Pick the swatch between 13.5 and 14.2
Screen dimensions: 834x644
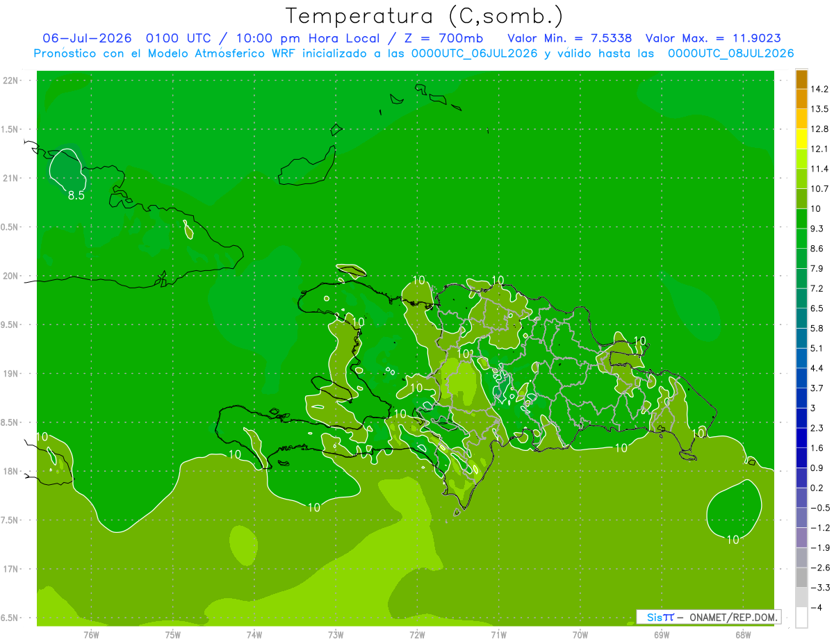point(801,99)
